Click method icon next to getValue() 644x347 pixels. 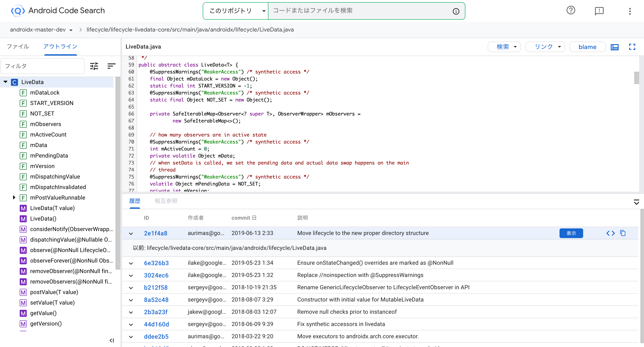pos(23,313)
